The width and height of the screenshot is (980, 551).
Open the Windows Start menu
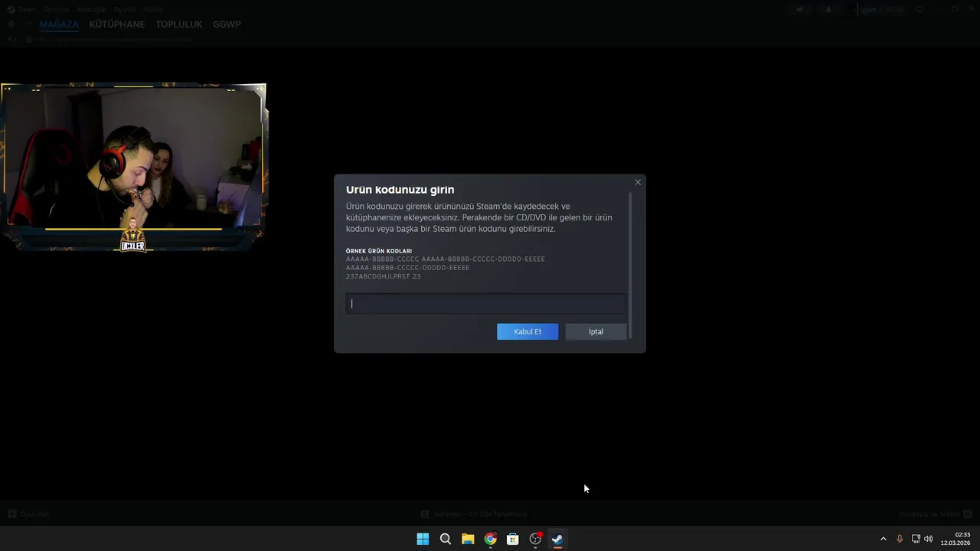tap(423, 539)
